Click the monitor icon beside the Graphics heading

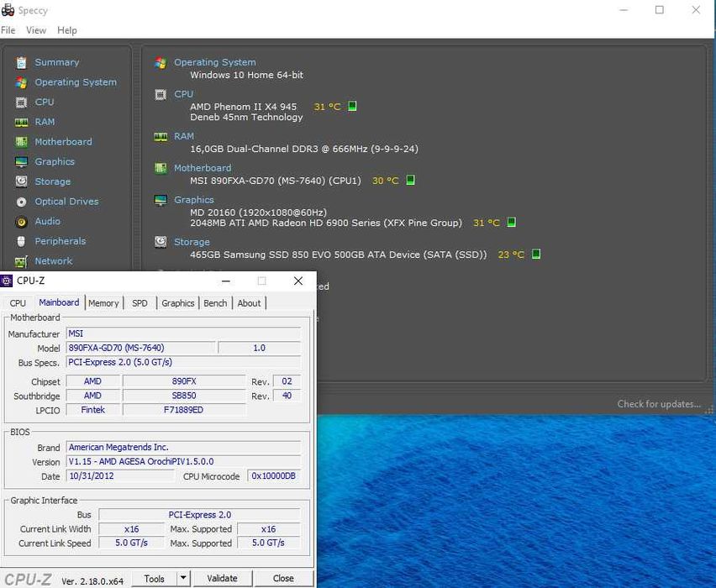pyautogui.click(x=161, y=200)
